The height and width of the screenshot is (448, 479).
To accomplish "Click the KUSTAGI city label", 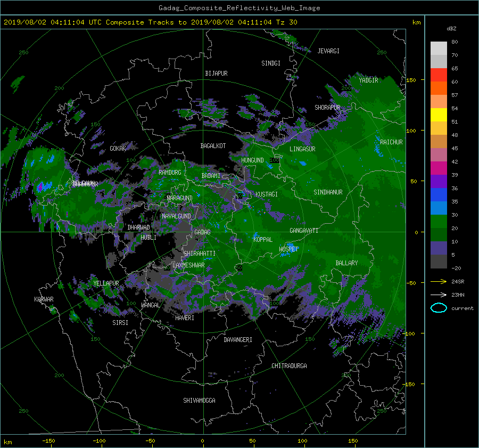I will click(267, 194).
